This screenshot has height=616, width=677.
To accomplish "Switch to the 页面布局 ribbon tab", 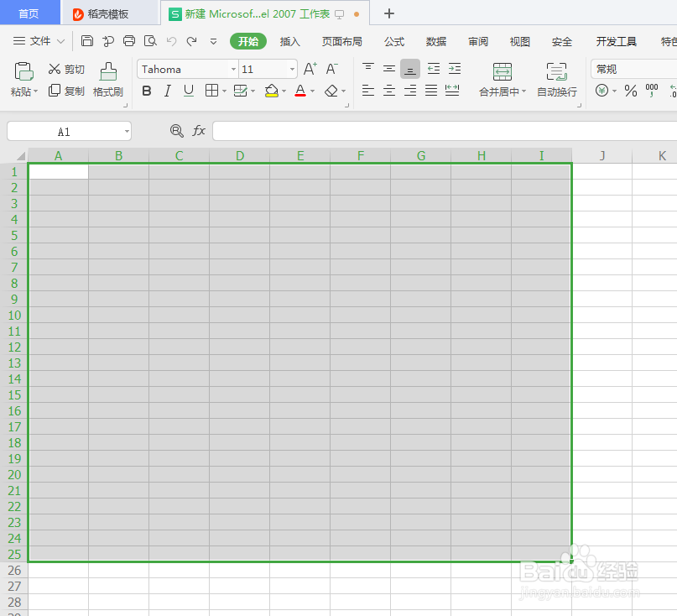I will click(x=342, y=41).
